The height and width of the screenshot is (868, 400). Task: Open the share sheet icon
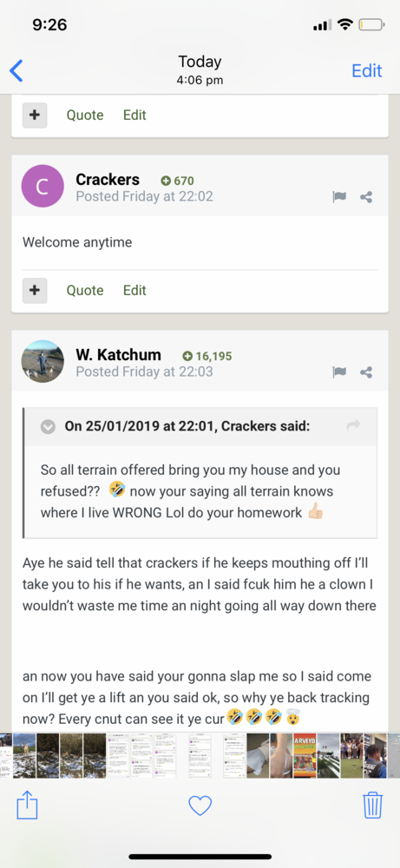(27, 805)
